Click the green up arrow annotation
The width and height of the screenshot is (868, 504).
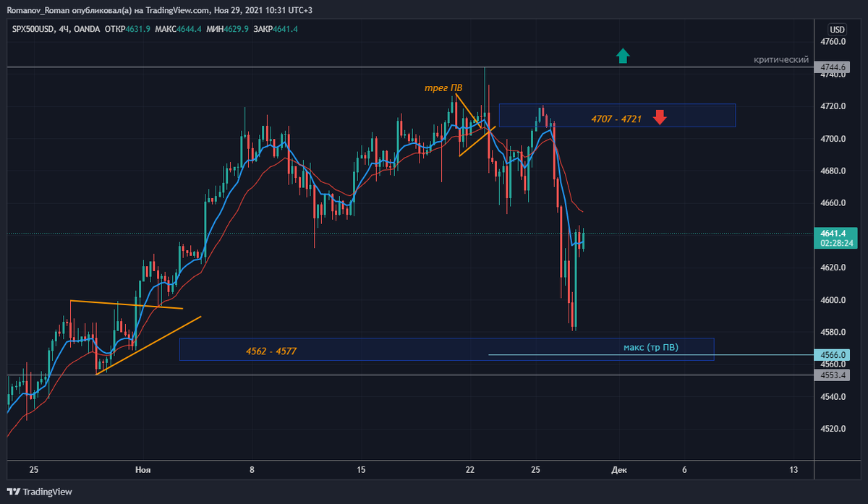[623, 56]
